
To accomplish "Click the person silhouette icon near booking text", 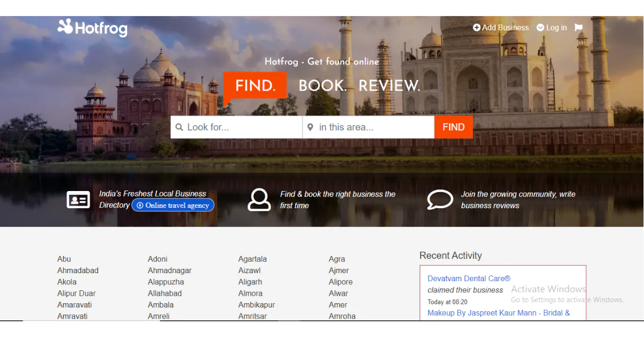I will click(260, 200).
